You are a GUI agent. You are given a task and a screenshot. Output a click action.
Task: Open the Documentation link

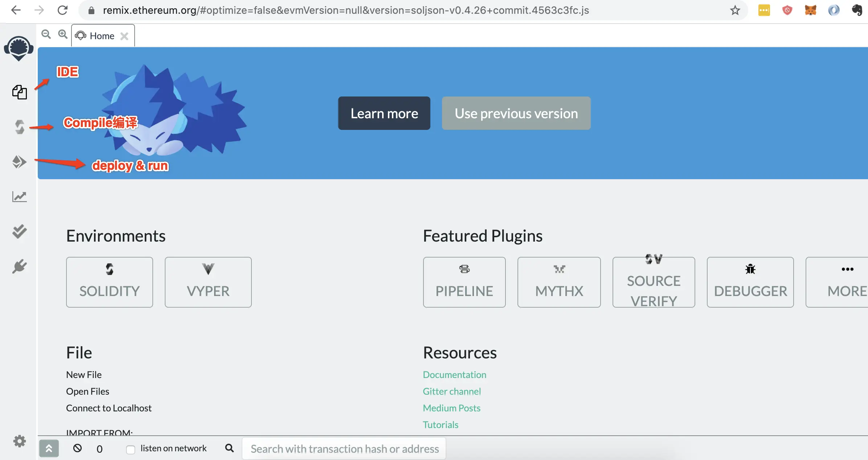coord(454,374)
